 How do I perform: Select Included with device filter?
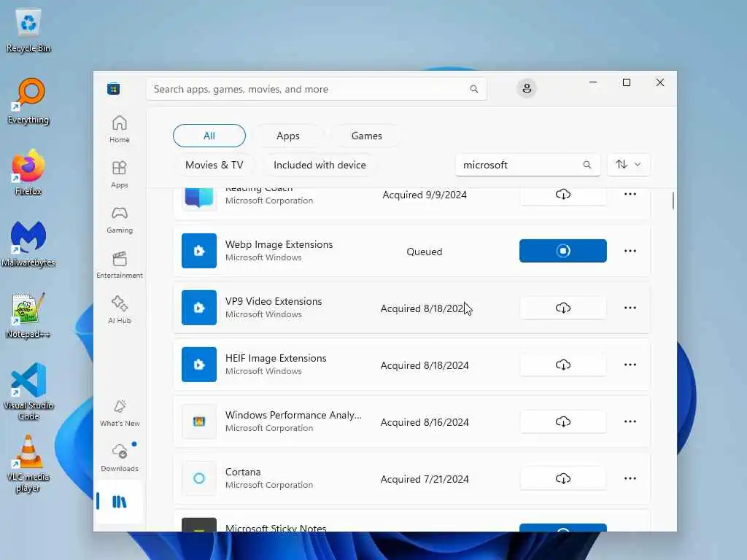[320, 165]
